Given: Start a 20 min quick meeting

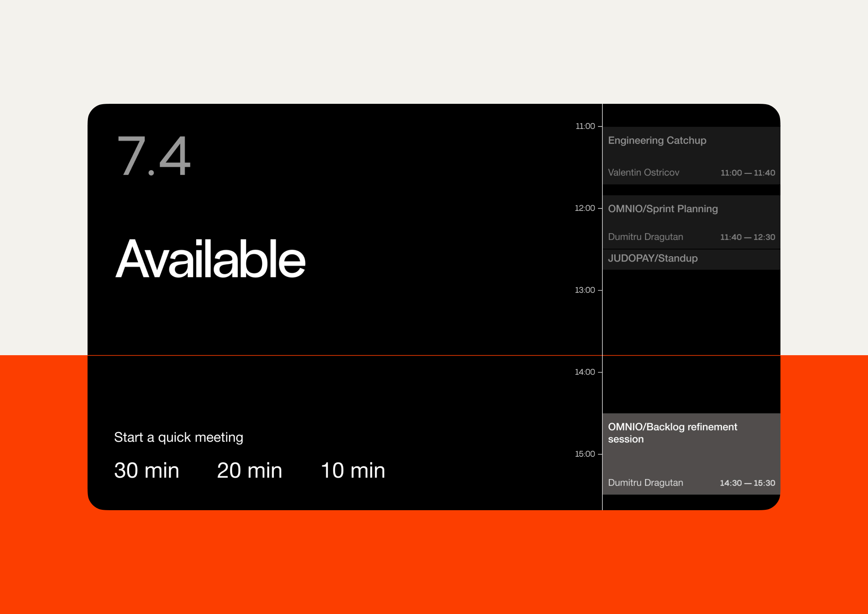Looking at the screenshot, I should (x=249, y=471).
